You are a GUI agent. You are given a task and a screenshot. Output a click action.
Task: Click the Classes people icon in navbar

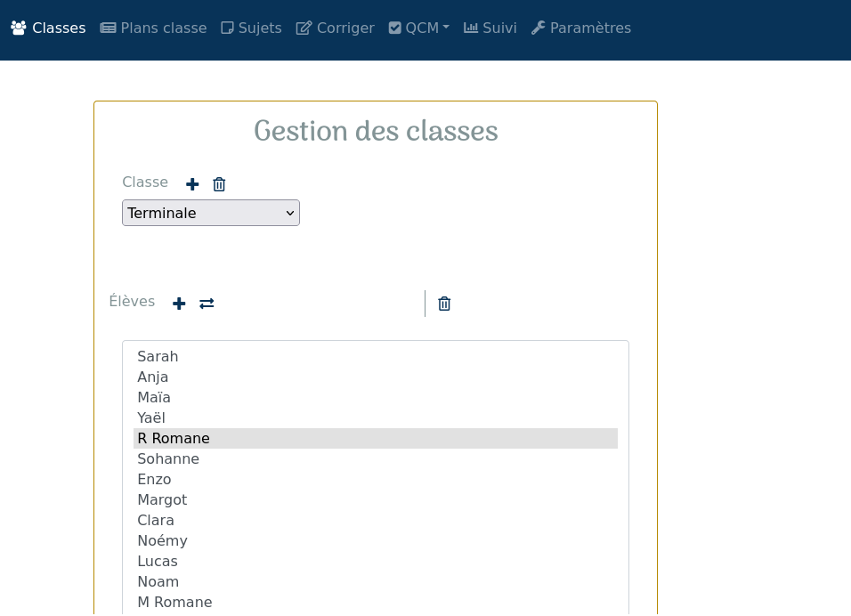[x=19, y=28]
